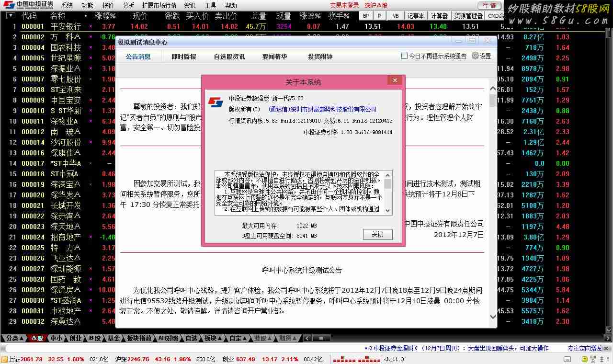Click the 名称 column header

(x=57, y=16)
